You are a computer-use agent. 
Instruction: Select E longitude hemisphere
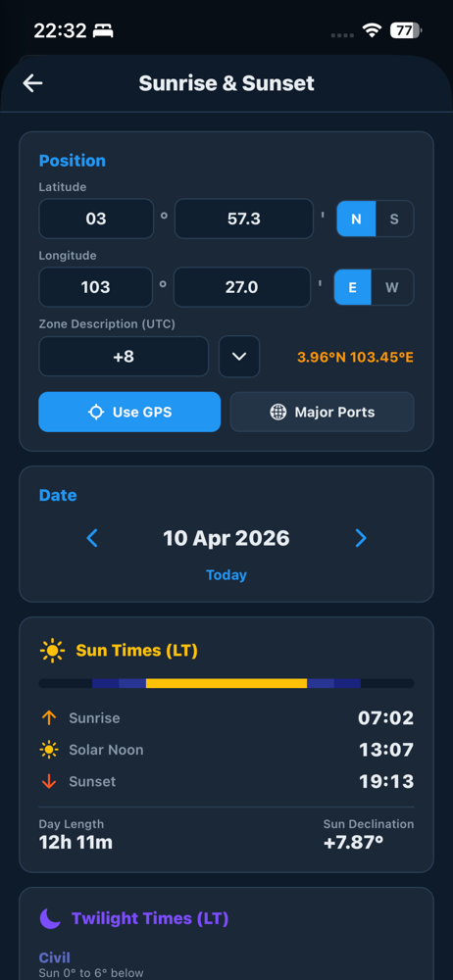(x=353, y=287)
